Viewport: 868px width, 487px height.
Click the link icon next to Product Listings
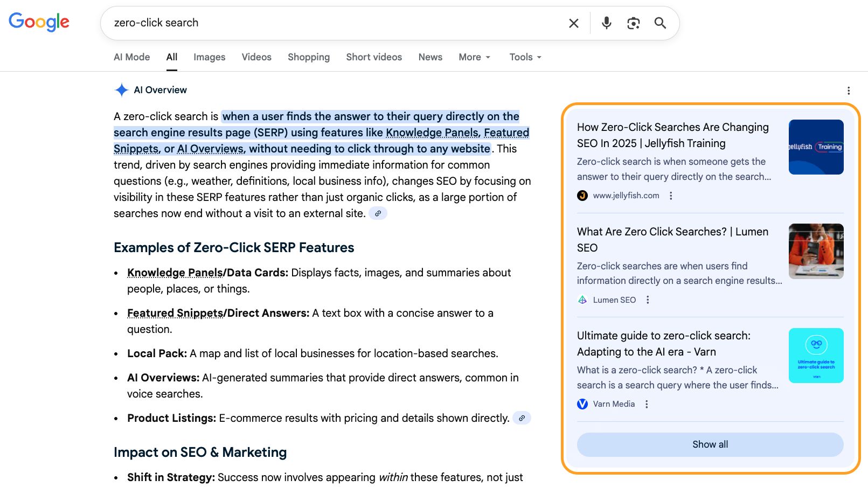coord(522,418)
